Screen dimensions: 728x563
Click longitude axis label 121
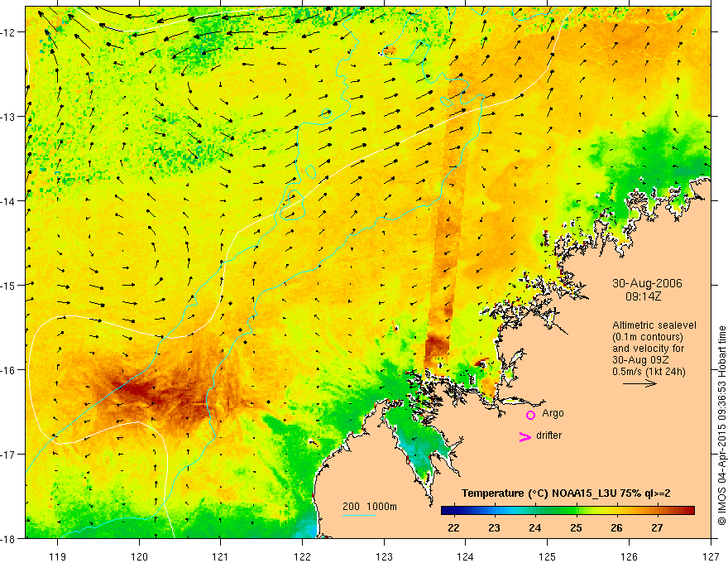tap(221, 556)
